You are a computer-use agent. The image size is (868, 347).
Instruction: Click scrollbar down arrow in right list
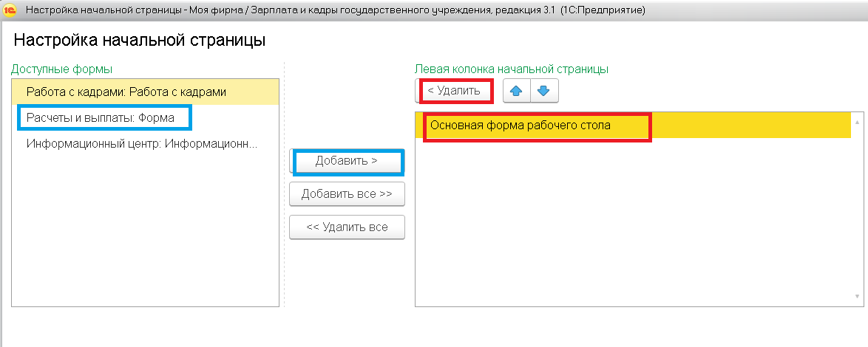tap(858, 298)
